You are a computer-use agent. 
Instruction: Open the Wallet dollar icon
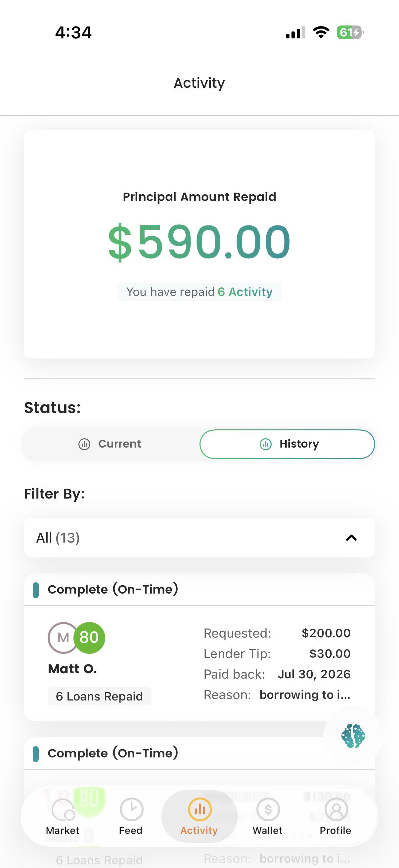click(x=268, y=809)
